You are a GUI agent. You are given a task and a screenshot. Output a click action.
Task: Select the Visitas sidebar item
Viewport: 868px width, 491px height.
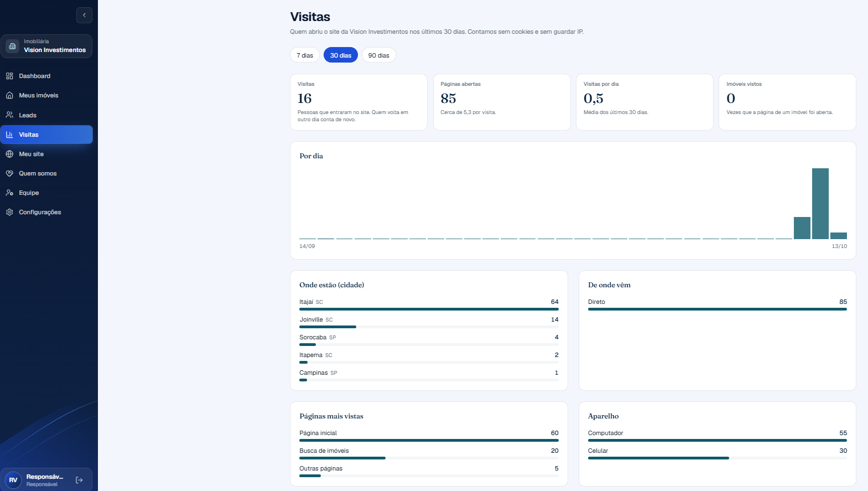[x=46, y=135]
